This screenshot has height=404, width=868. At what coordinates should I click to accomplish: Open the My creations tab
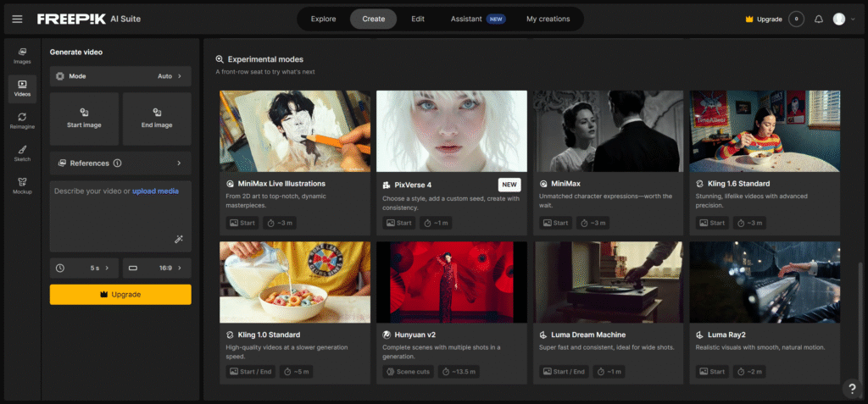[x=548, y=19]
